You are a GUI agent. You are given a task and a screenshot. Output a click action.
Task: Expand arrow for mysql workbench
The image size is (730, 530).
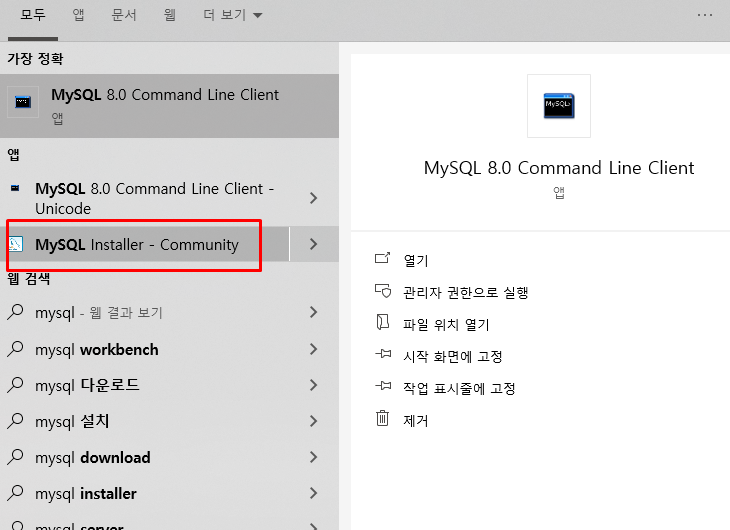[314, 349]
